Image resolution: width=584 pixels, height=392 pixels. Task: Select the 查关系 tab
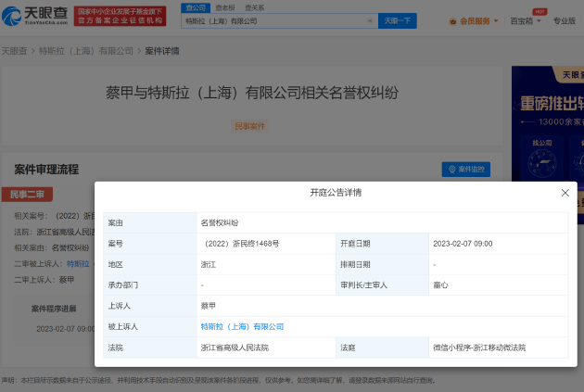click(255, 7)
